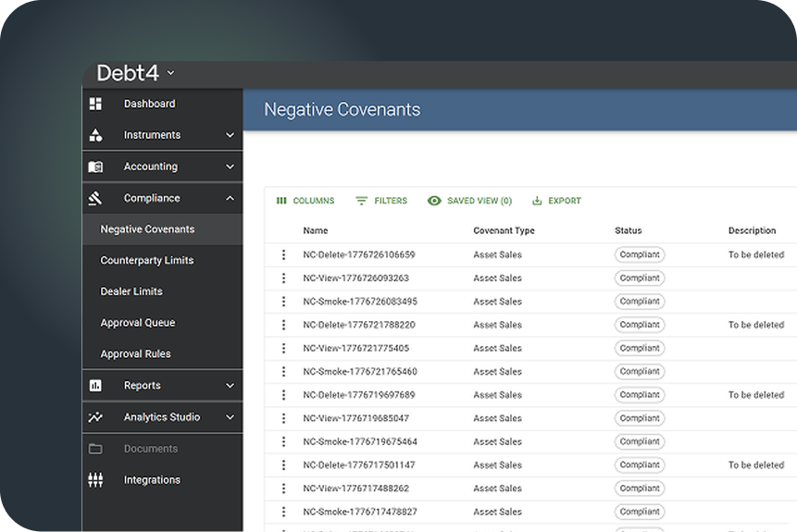Expand the Accounting menu chevron
The image size is (797, 532).
click(x=230, y=167)
